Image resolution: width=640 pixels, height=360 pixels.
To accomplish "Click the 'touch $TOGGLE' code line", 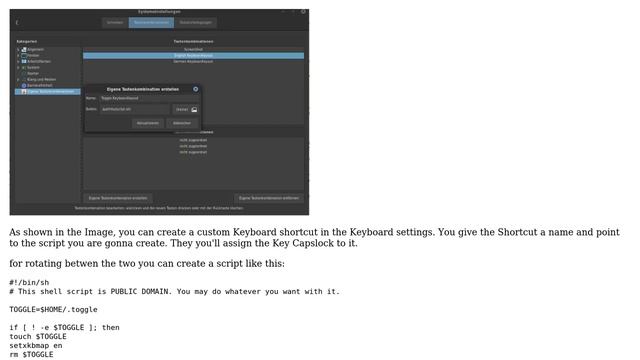I will tap(38, 336).
